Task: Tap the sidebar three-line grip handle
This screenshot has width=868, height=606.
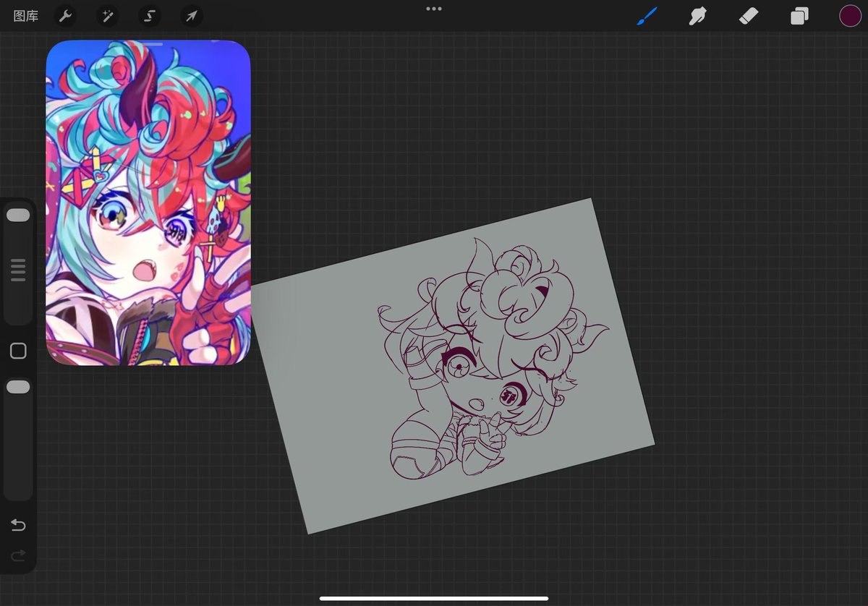Action: [18, 270]
